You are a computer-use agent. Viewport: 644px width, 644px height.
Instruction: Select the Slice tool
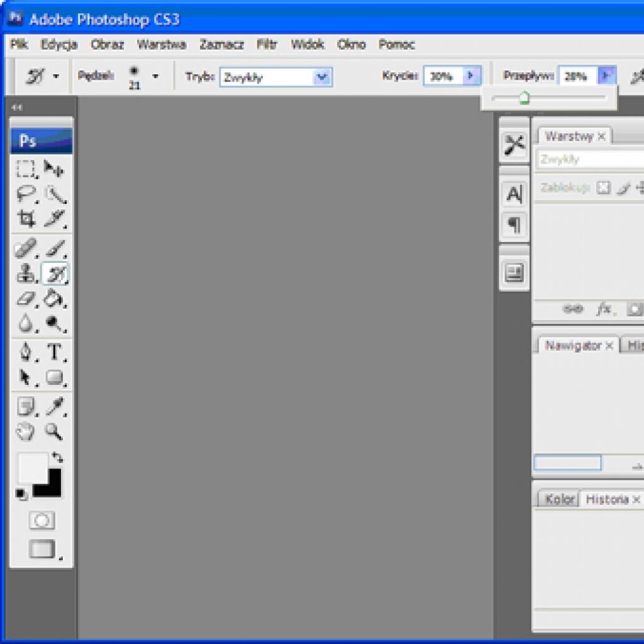tap(55, 219)
